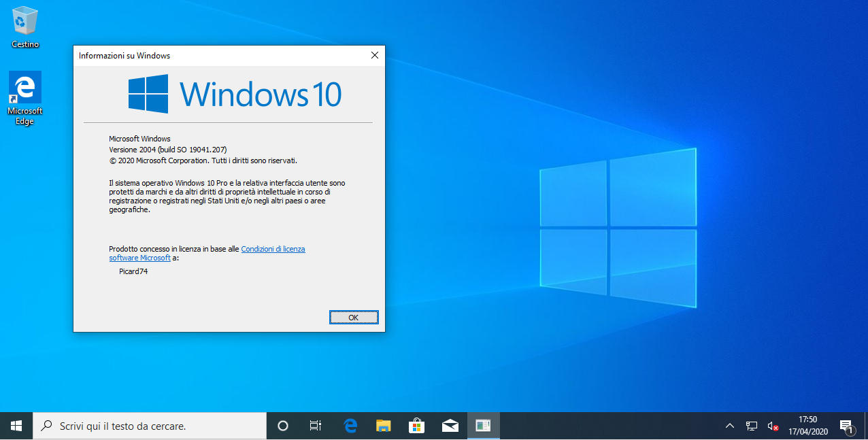Image resolution: width=868 pixels, height=440 pixels.
Task: Click the Versione 2004 build text
Action: point(168,150)
